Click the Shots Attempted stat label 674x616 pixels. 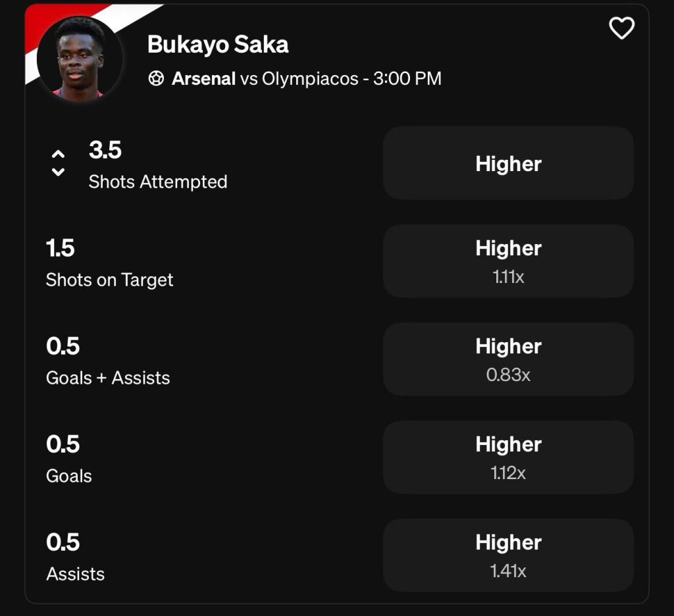[158, 182]
